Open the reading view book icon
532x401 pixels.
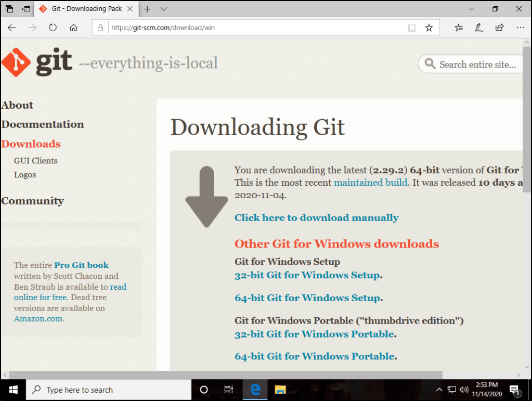[412, 28]
